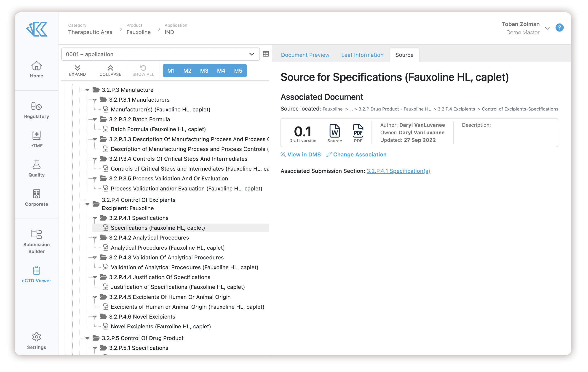Image resolution: width=588 pixels, height=372 pixels.
Task: Click PDF icon of Manufacturer(s) leaf
Action: 106,109
